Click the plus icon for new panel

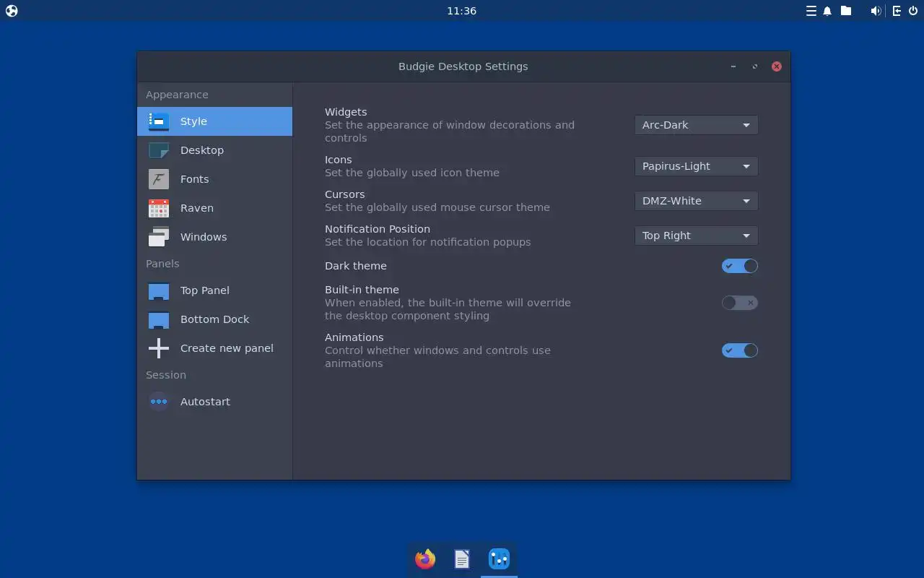coord(159,348)
